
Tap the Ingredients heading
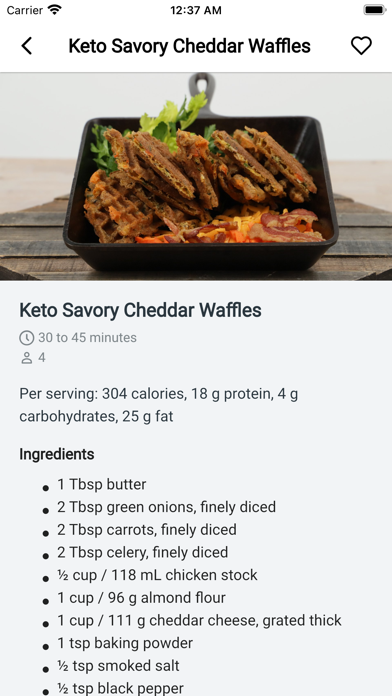(x=57, y=454)
